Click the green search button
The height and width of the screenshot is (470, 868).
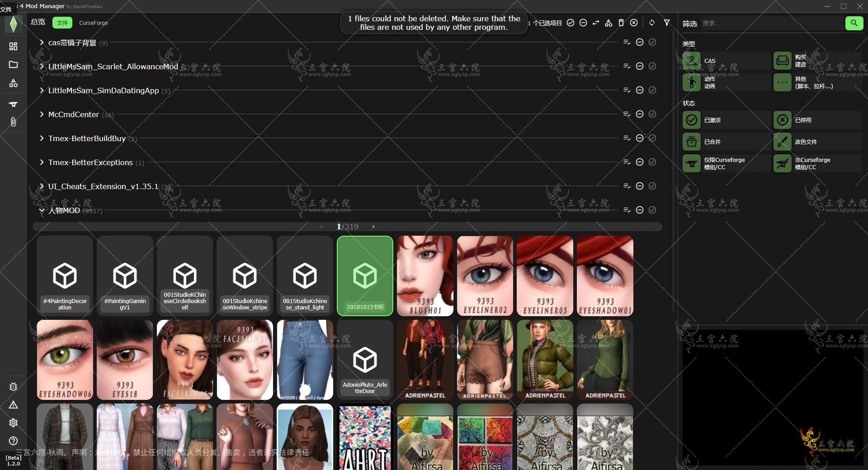(x=854, y=23)
